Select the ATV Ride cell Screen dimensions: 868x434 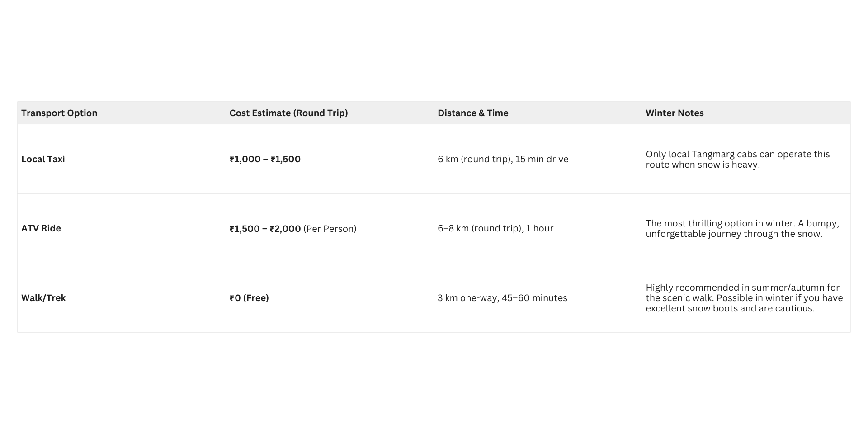pos(41,228)
